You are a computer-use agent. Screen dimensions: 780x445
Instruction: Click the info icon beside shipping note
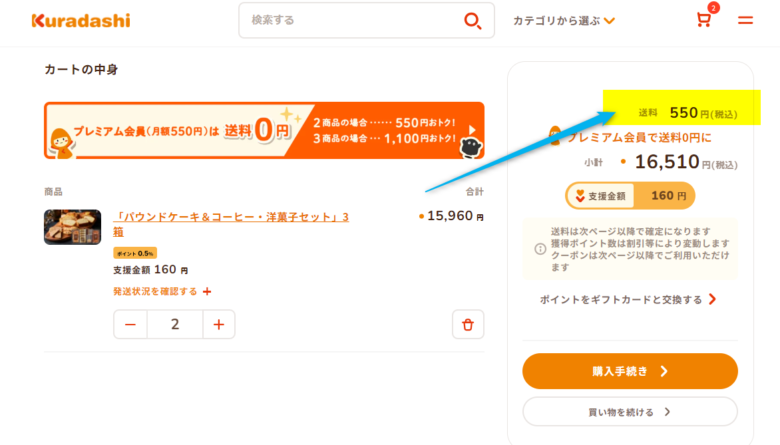pos(540,248)
